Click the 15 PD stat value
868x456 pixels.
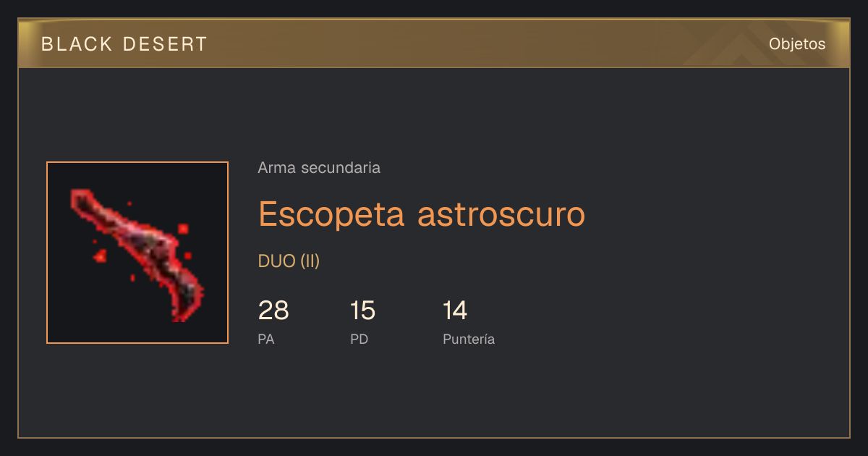(x=363, y=311)
